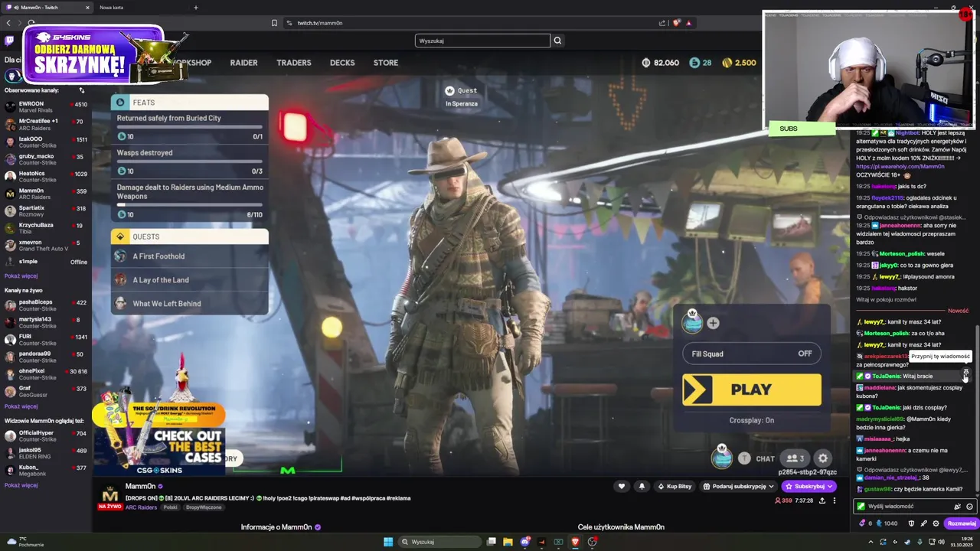Open the RAIDER game menu tab
Viewport: 980px width, 551px height.
pos(243,63)
